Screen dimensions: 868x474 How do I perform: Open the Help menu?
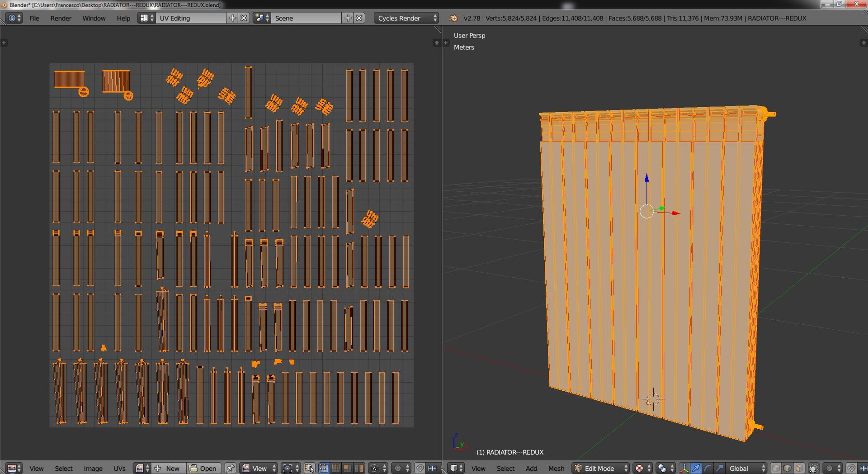click(123, 18)
